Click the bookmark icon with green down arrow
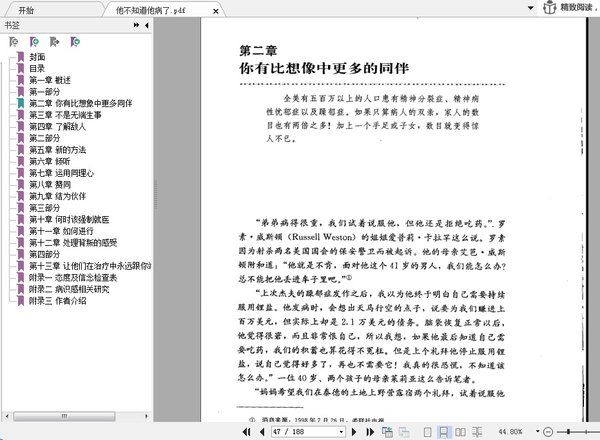Screen dimensions: 600x440 coord(75,42)
